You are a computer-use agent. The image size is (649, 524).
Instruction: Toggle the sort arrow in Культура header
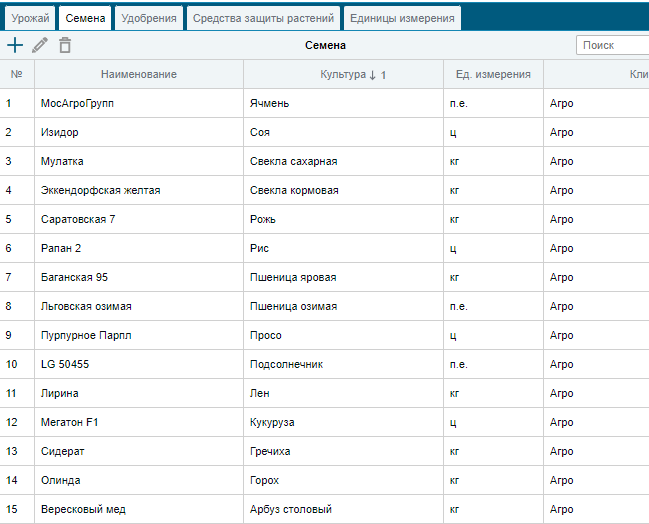(373, 75)
